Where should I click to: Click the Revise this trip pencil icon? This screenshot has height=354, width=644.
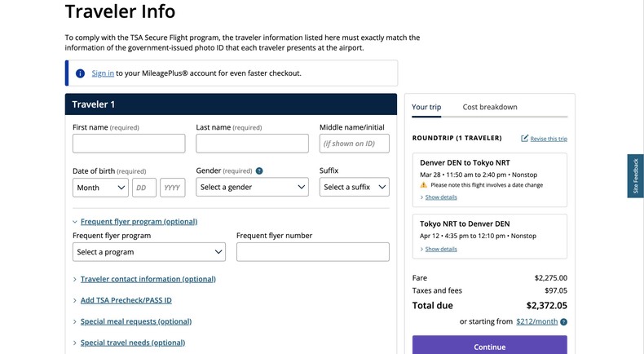tap(525, 139)
